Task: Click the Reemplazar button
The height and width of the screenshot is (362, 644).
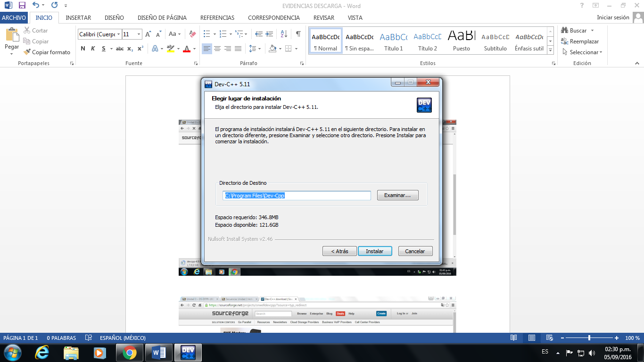Action: click(x=580, y=41)
